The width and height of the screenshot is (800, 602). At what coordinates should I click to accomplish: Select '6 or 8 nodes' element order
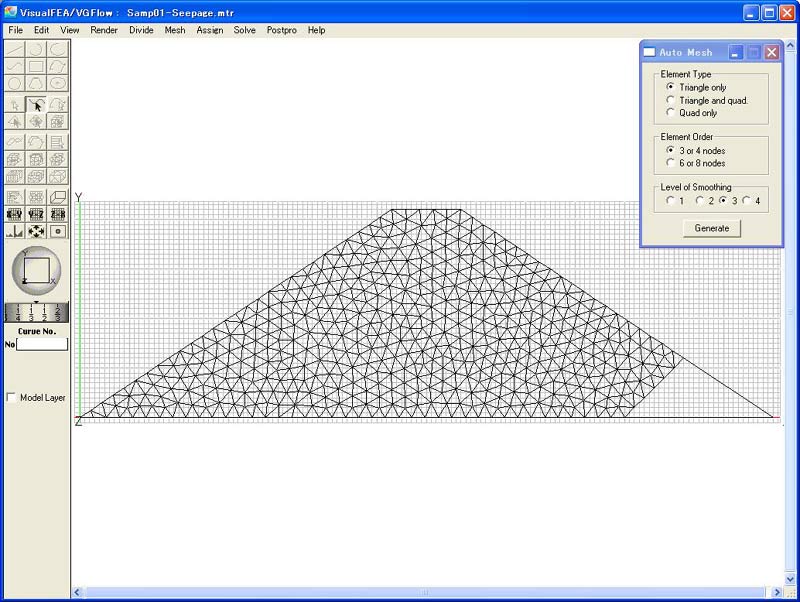tap(671, 163)
